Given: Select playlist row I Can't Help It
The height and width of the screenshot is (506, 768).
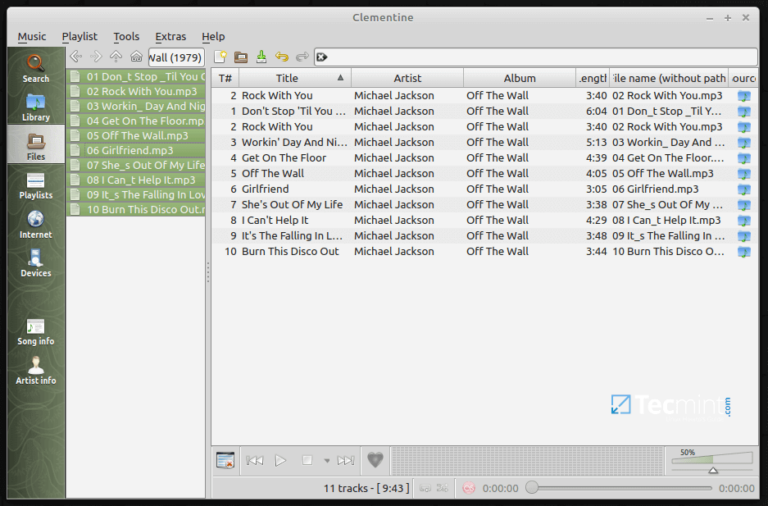Looking at the screenshot, I should pyautogui.click(x=484, y=220).
